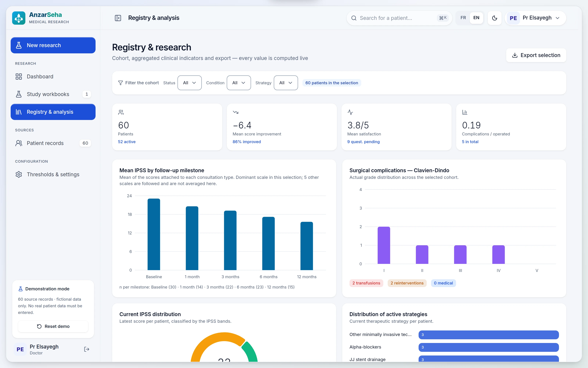Click the 3.8/5 mean satisfaction value
Image resolution: width=588 pixels, height=368 pixels.
click(x=358, y=125)
